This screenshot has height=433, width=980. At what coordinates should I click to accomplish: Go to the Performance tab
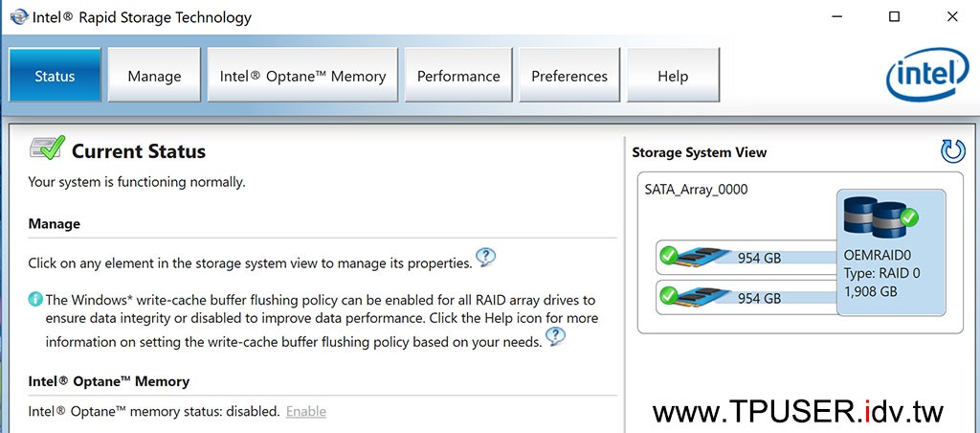click(458, 76)
